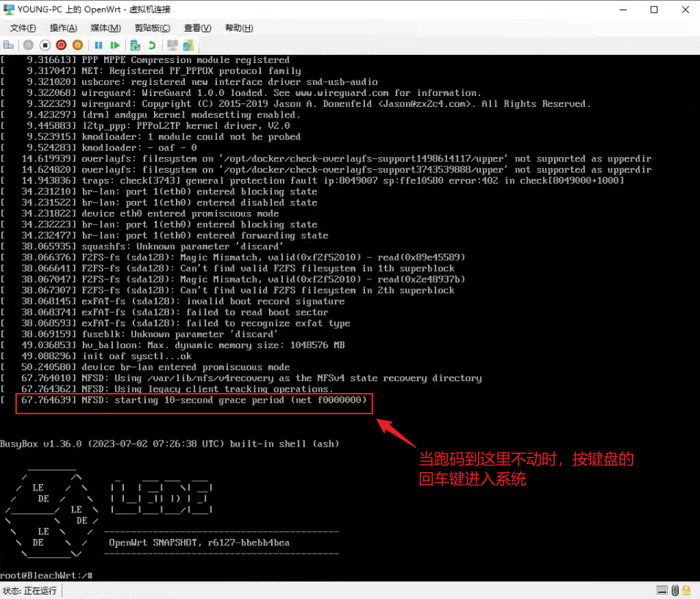
Task: Send Ctrl+Alt+Del via the toolbar icon
Action: (x=9, y=45)
